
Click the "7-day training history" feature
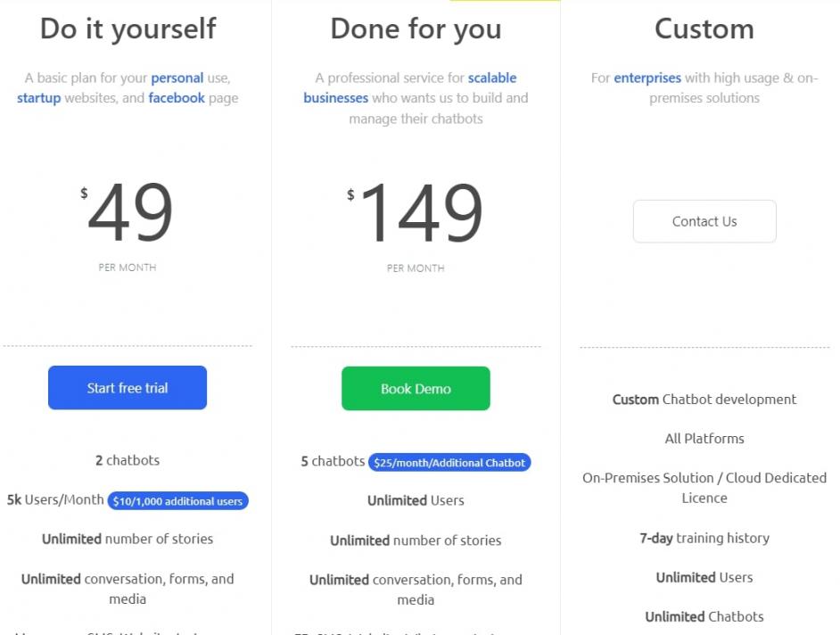point(704,538)
